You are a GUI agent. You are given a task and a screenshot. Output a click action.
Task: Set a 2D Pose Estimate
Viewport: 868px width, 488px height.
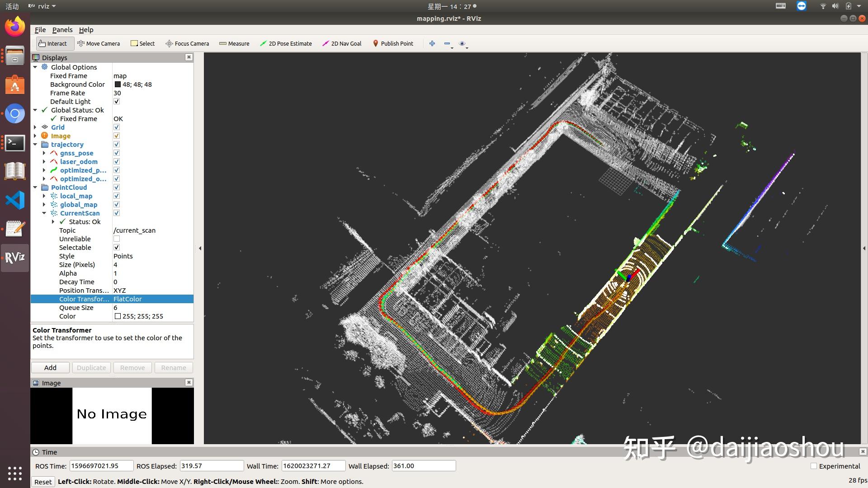pyautogui.click(x=286, y=43)
